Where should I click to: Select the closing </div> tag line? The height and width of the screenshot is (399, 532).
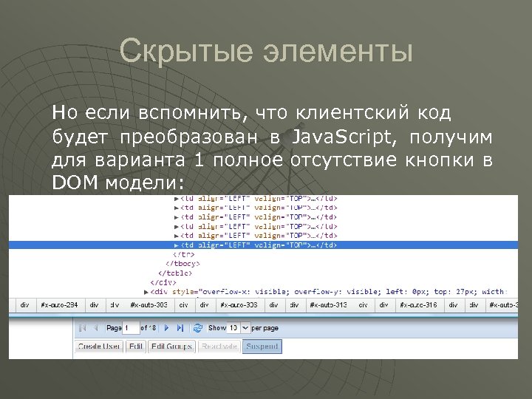point(163,282)
